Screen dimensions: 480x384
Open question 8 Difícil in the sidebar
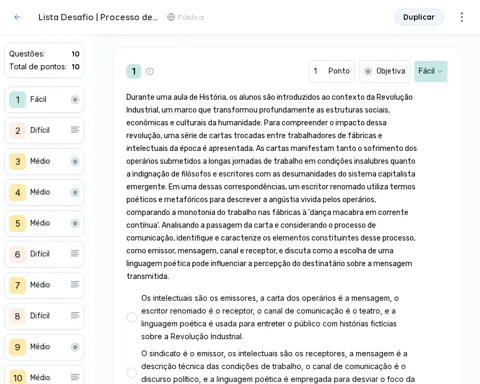(x=44, y=316)
